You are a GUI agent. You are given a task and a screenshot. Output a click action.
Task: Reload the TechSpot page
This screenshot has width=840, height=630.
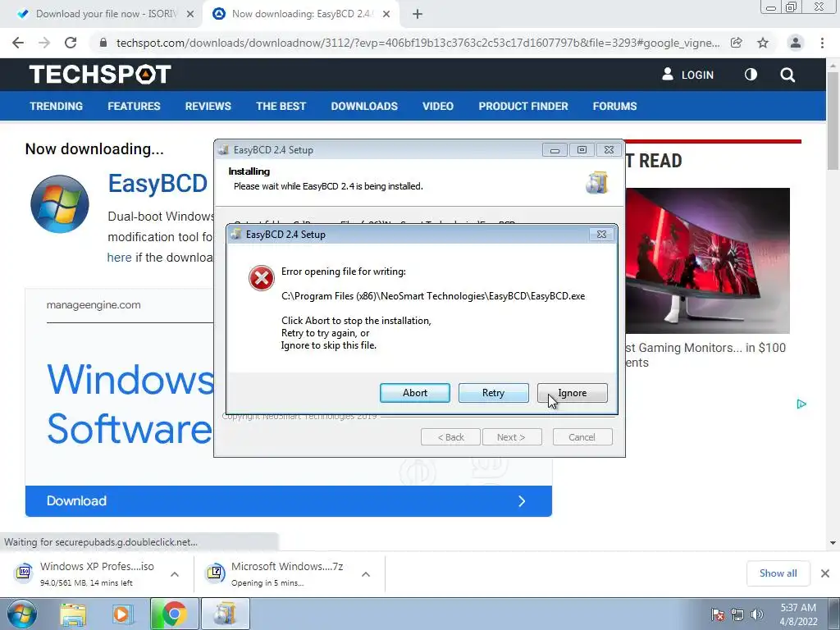[71, 43]
